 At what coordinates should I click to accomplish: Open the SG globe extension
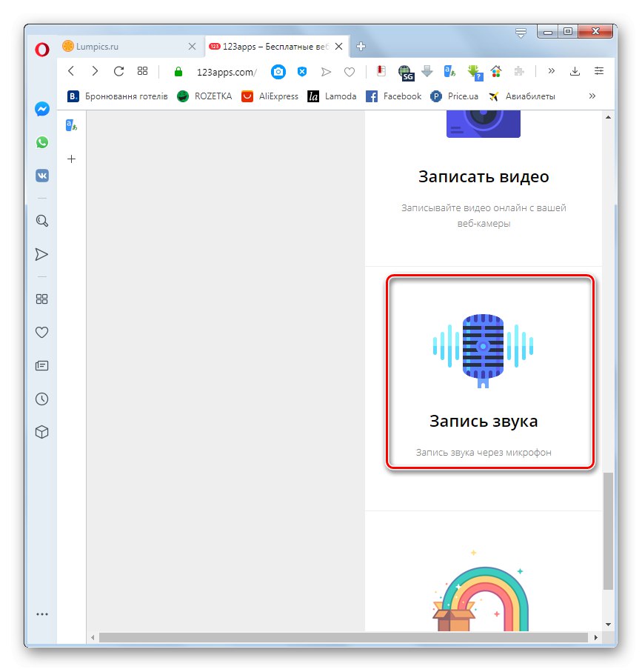[405, 73]
